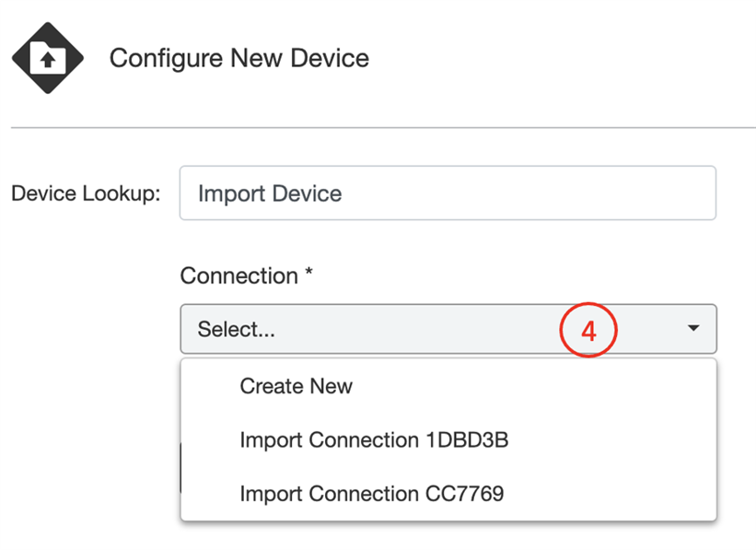Screen dimensions: 756x550
Task: Focus the Device Lookup input field
Action: click(448, 193)
